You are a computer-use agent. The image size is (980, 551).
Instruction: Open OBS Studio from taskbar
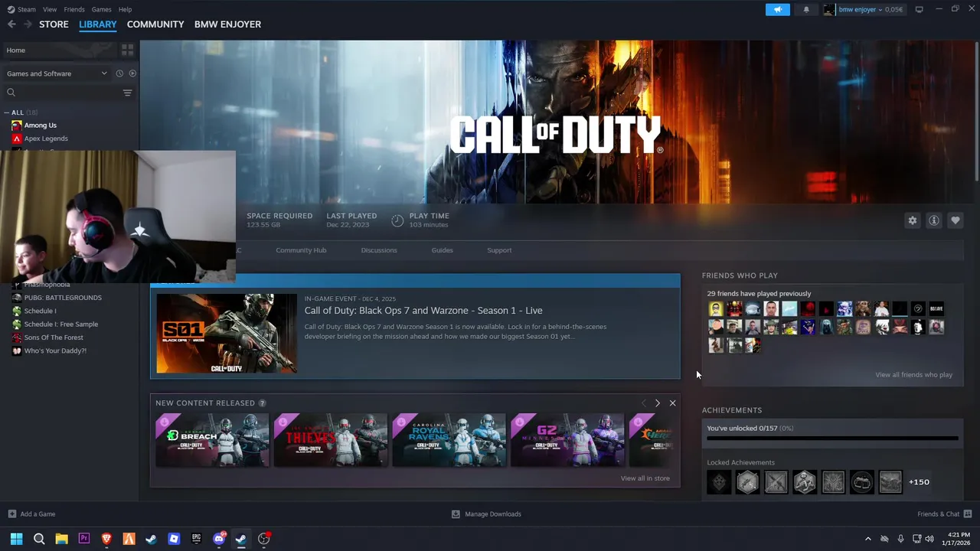pos(264,539)
